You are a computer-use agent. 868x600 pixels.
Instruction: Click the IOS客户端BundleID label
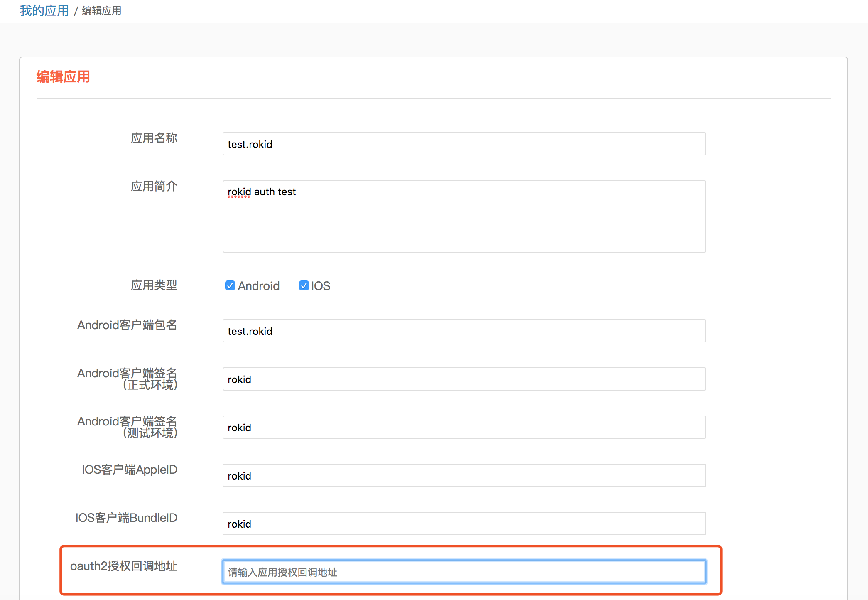[126, 518]
